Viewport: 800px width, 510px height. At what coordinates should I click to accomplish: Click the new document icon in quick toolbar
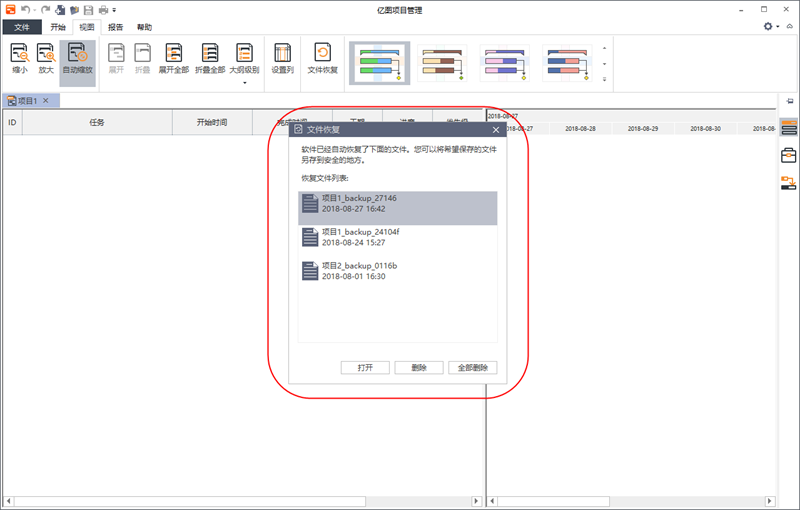[x=60, y=10]
